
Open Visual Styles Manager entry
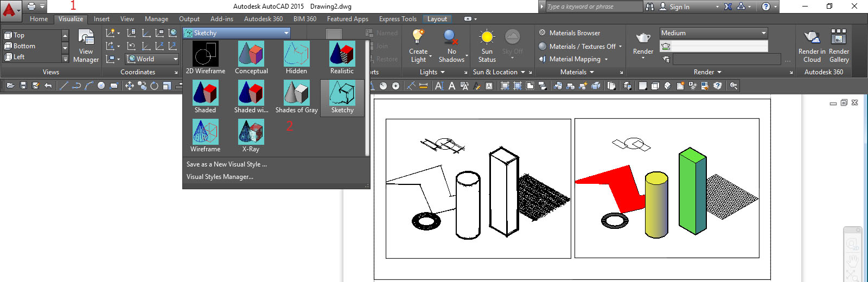click(x=220, y=177)
